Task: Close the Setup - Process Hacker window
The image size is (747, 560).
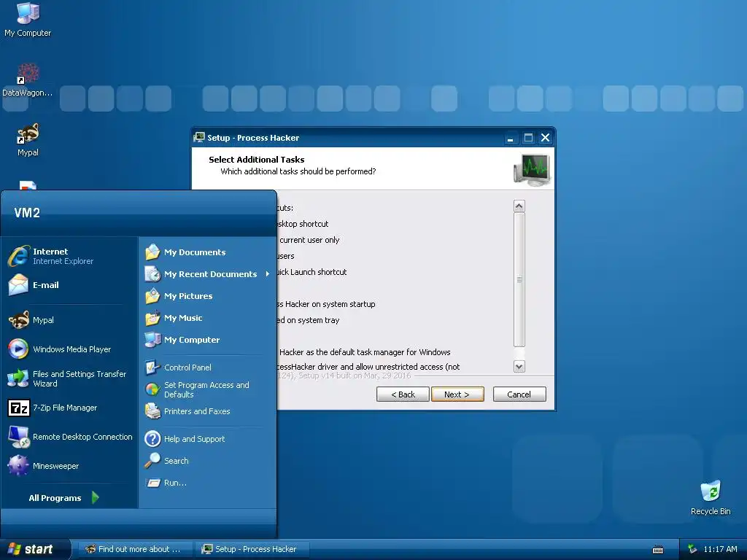Action: 546,138
